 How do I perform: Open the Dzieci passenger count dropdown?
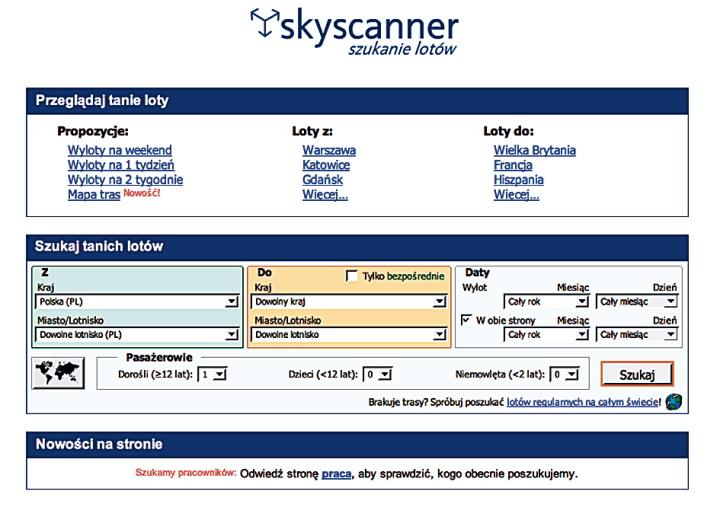(x=376, y=374)
